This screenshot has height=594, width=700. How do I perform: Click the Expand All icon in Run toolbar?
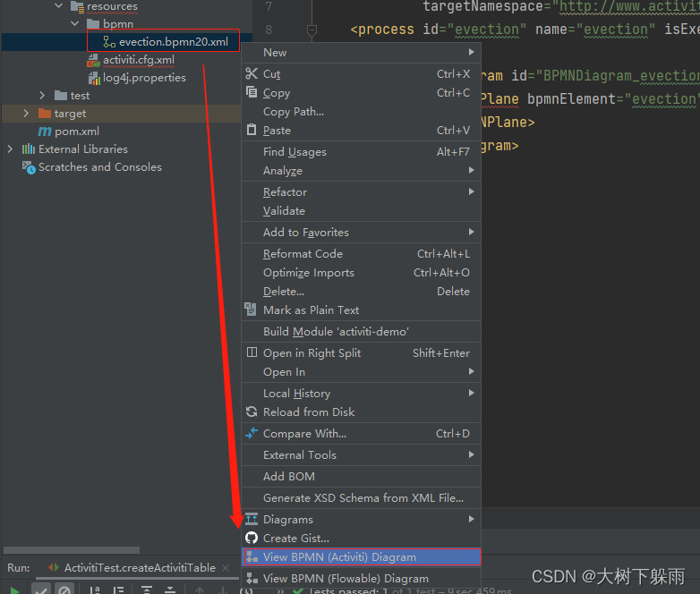pyautogui.click(x=147, y=590)
